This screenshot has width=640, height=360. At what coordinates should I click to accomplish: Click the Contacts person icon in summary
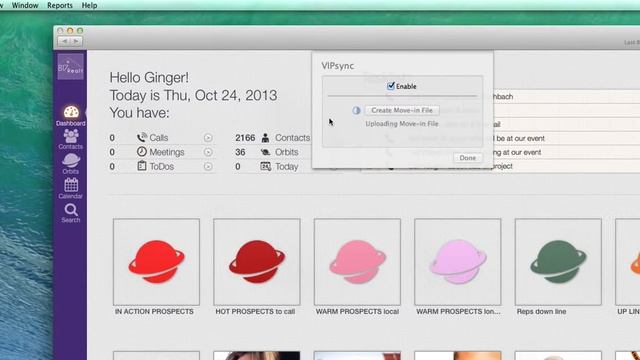[x=265, y=138]
